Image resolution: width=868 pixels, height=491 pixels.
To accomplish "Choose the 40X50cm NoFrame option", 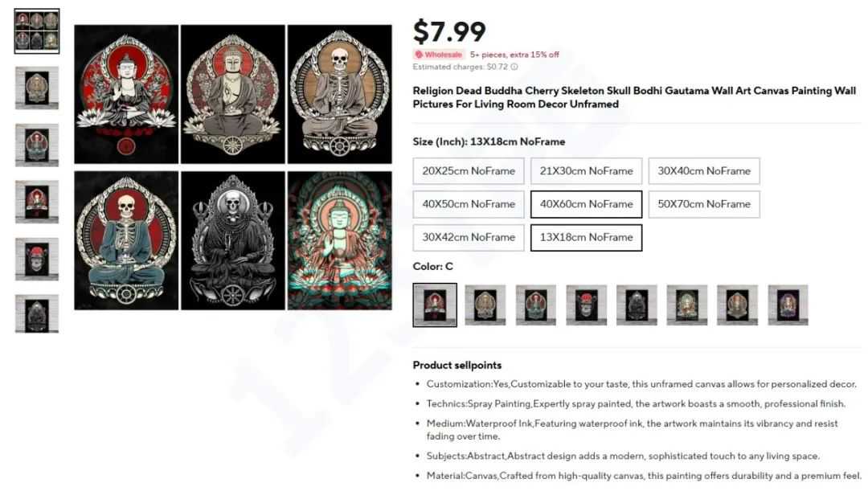I will click(x=469, y=204).
